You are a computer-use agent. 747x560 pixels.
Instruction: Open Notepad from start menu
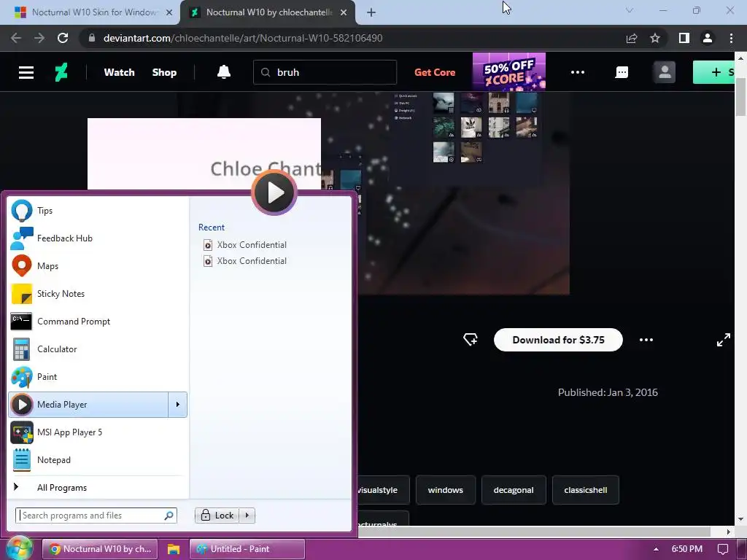98,460
